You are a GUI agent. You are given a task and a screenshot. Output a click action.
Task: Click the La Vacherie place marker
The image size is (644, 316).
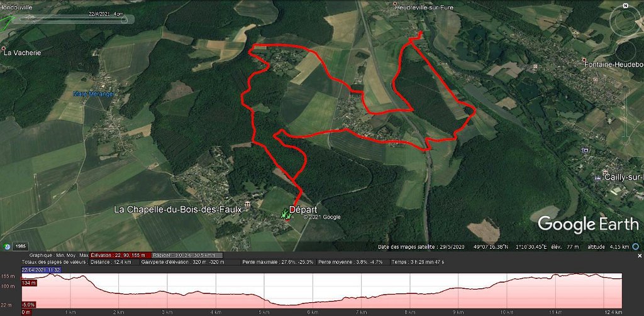4,48
